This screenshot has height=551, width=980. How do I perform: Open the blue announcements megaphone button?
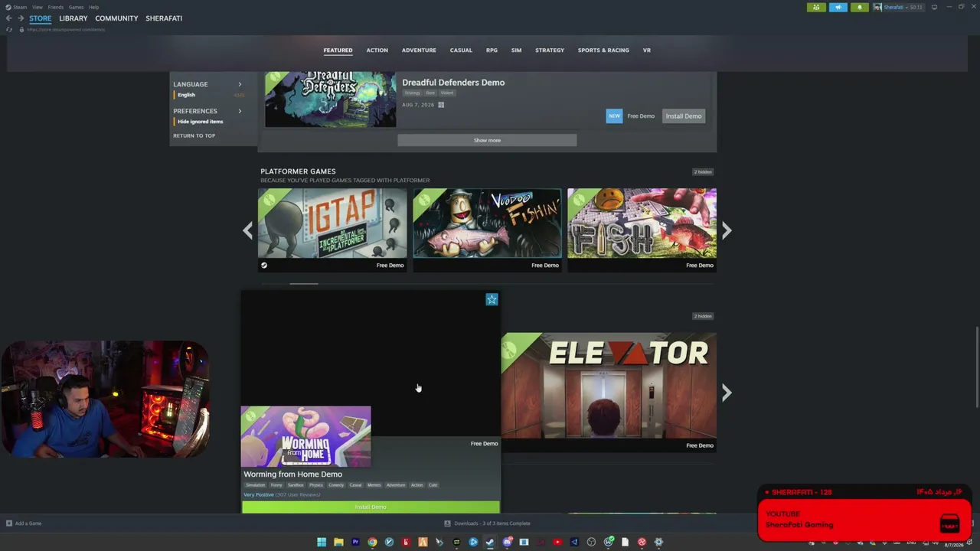838,7
